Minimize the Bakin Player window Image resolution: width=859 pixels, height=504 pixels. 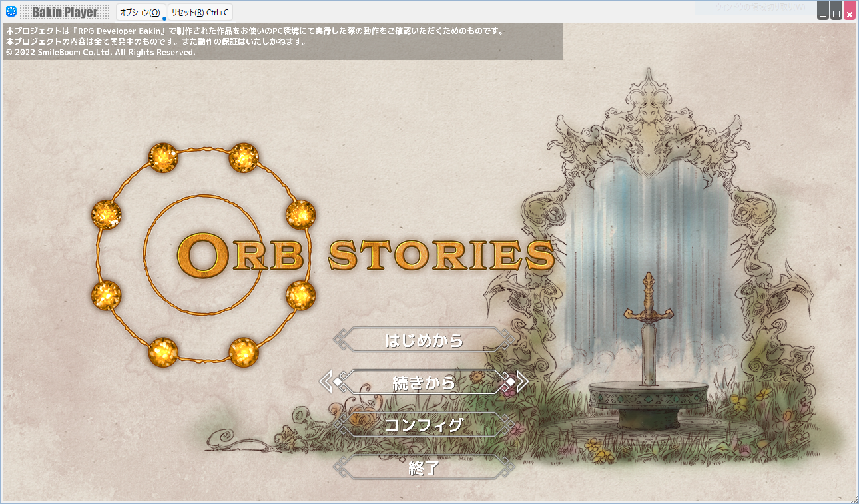point(823,13)
